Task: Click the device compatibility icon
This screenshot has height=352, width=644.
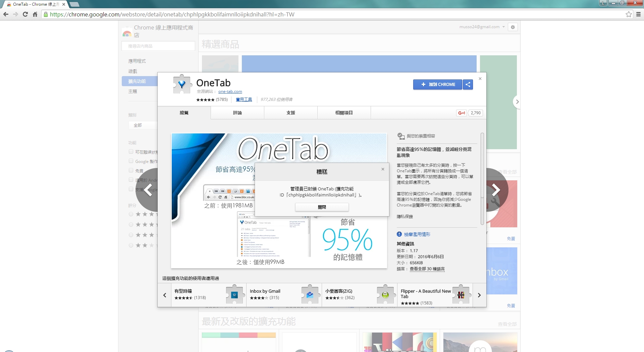Action: 401,136
